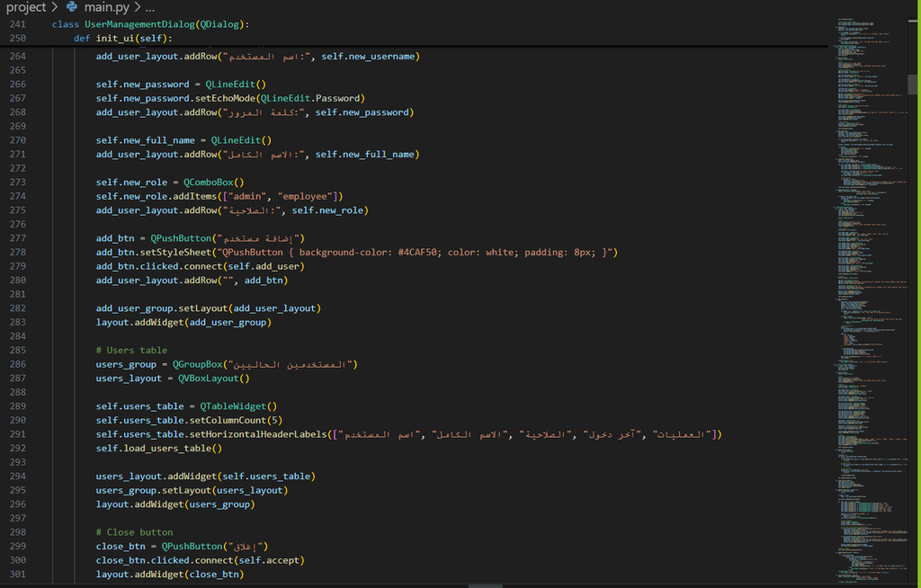Click "setColumnCount(5)" on line 290

click(237, 420)
